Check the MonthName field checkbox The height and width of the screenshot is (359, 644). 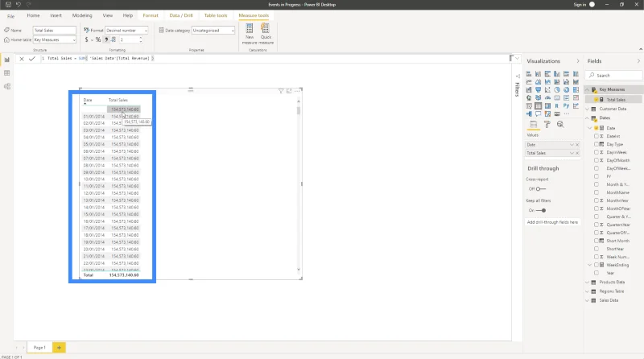click(x=597, y=192)
